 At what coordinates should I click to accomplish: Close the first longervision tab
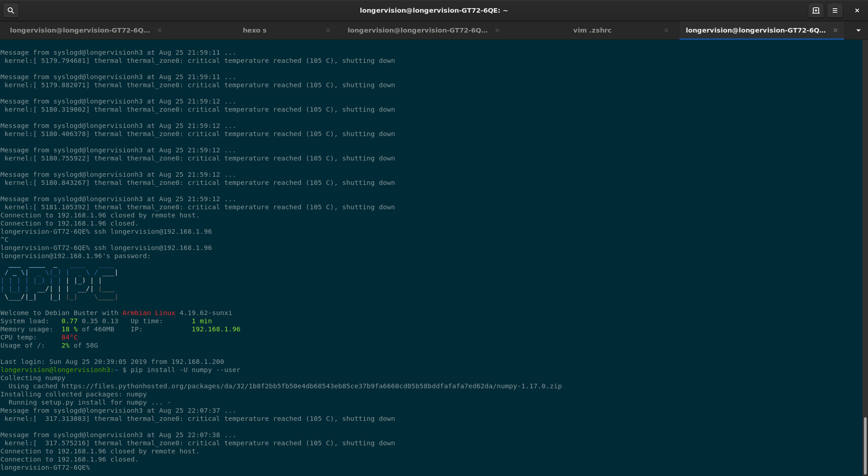pyautogui.click(x=160, y=30)
